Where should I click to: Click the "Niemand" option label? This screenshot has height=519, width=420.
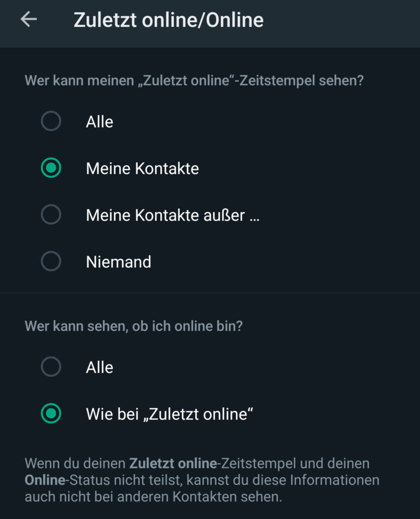click(x=118, y=262)
